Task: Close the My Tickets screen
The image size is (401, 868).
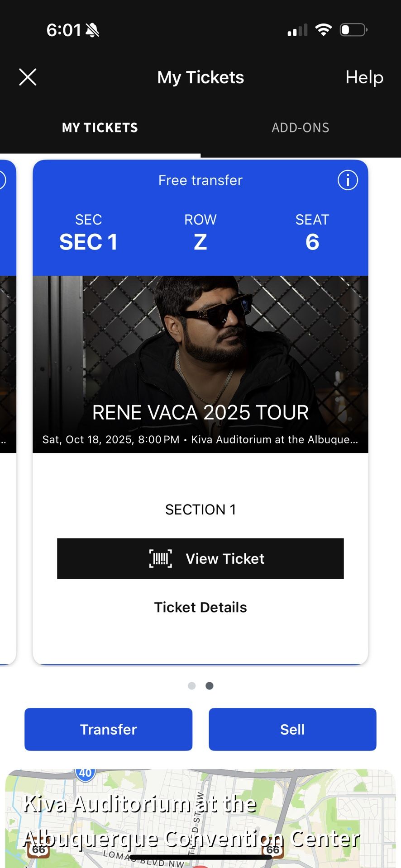Action: pyautogui.click(x=28, y=77)
